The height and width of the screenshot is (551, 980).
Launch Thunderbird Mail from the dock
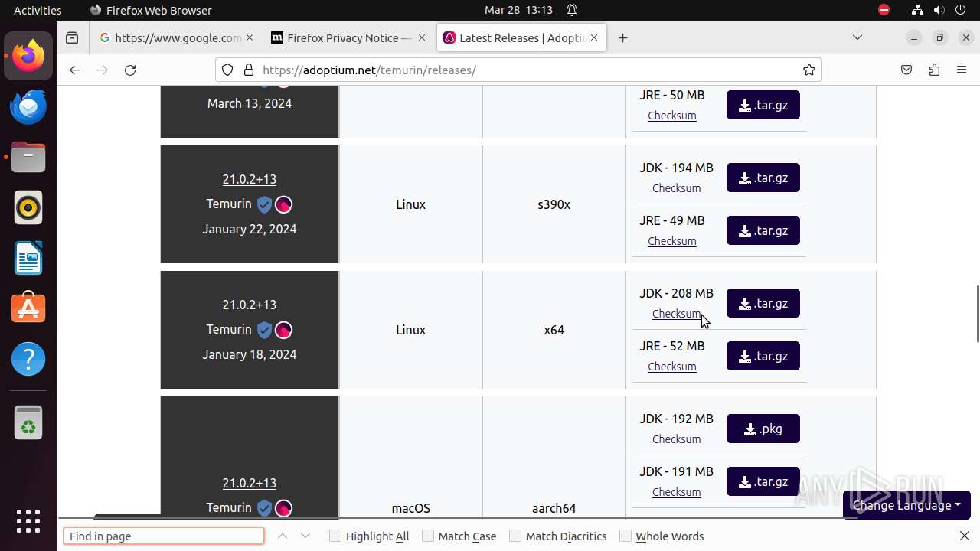click(28, 106)
